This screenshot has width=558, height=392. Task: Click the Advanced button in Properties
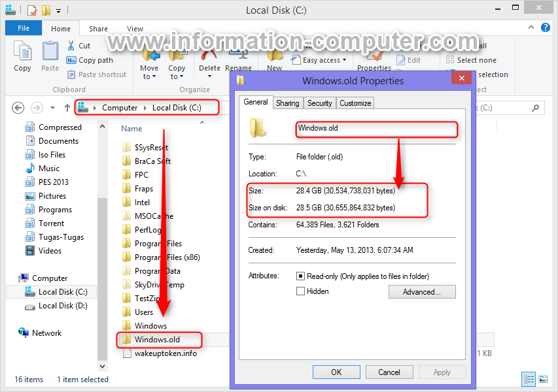point(421,291)
